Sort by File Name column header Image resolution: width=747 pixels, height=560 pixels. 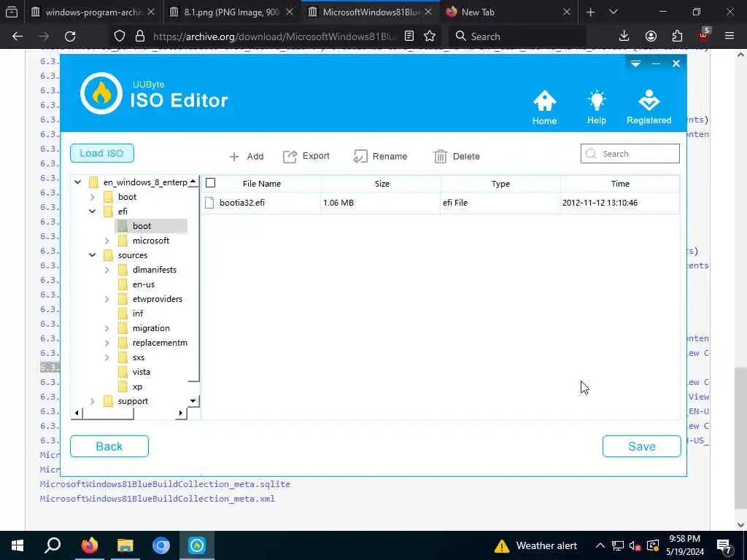click(262, 184)
